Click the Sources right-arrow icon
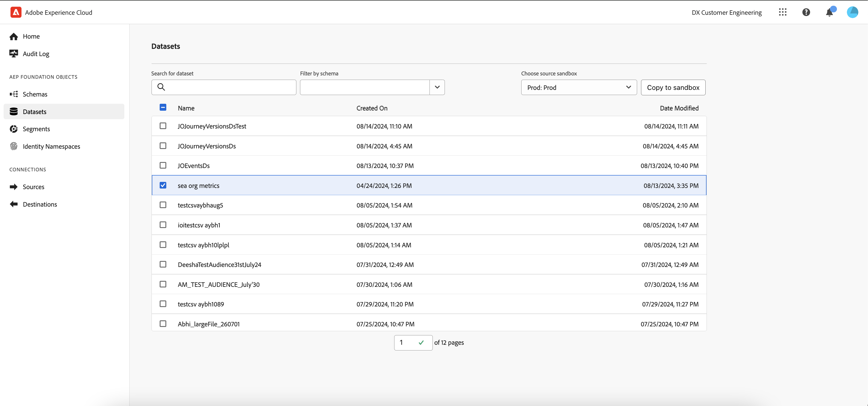868x406 pixels. click(x=14, y=186)
